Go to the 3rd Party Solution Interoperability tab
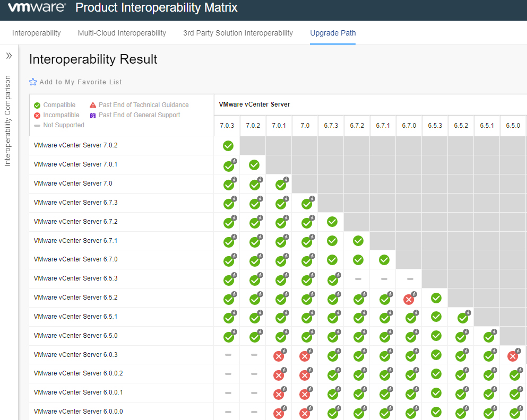The height and width of the screenshot is (420, 527). (x=238, y=33)
